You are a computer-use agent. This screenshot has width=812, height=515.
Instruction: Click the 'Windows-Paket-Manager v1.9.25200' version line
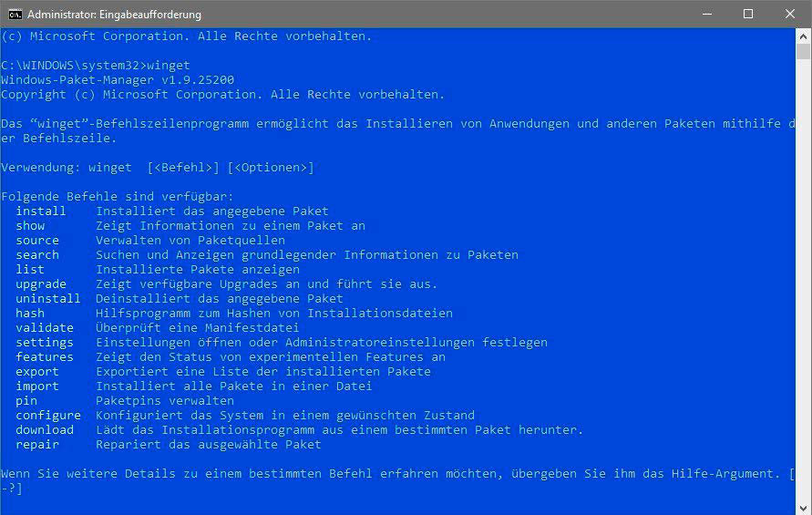118,80
